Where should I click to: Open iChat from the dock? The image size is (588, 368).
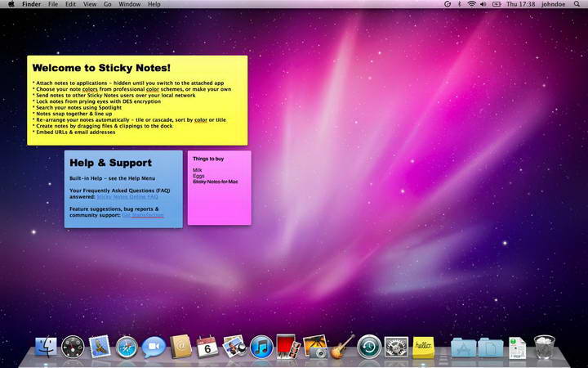tap(154, 348)
